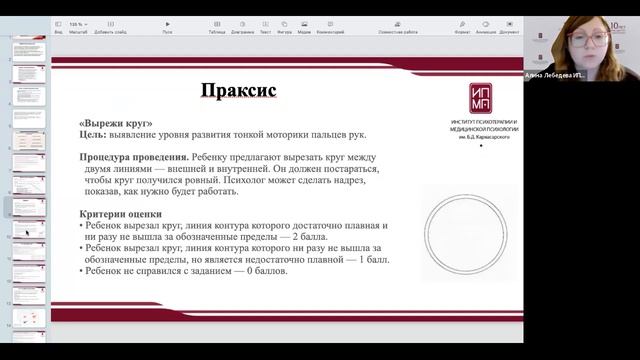
Task: Click the "Процедура проведения." paragraph
Action: (x=229, y=174)
